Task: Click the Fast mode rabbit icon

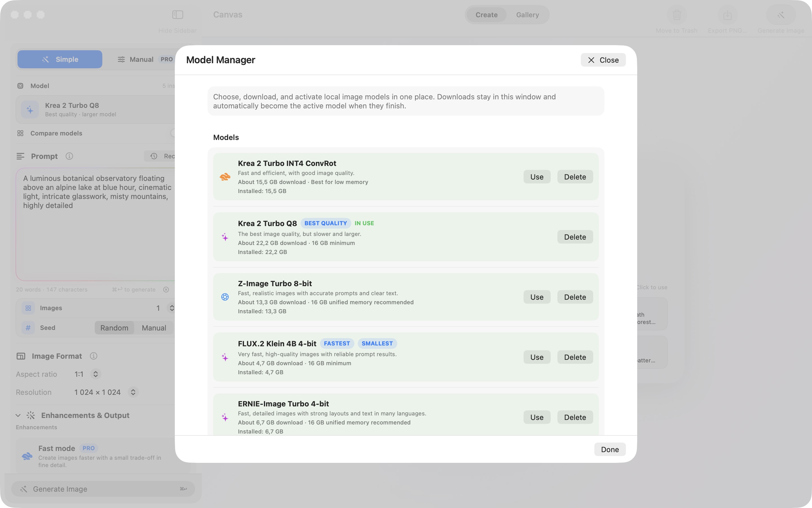Action: tap(27, 456)
